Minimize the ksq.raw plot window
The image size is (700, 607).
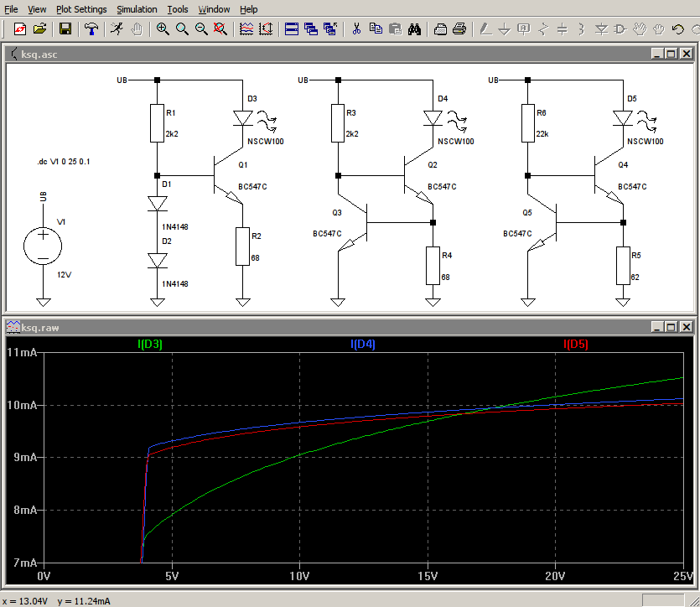[x=656, y=328]
